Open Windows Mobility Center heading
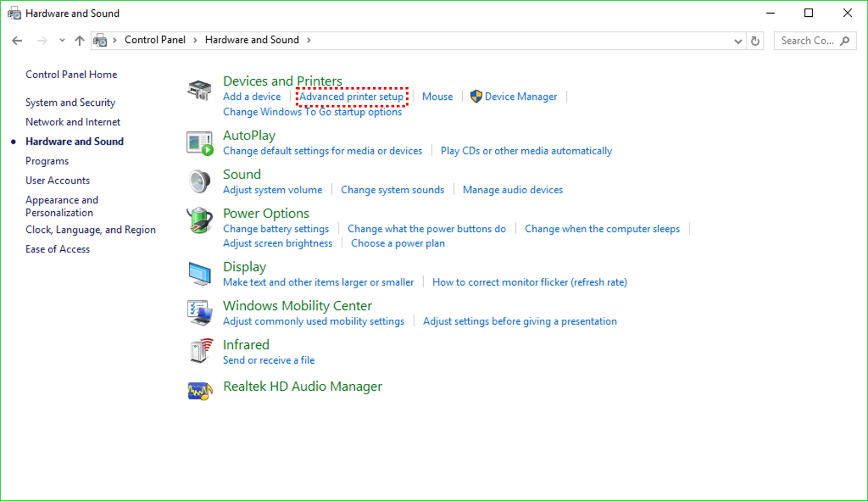 point(297,306)
